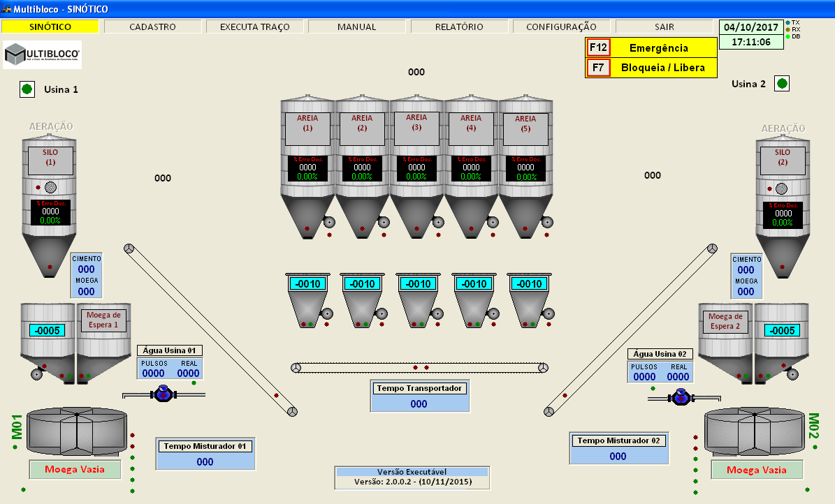The width and height of the screenshot is (835, 504).
Task: Open the CONFIGURAÇÃO menu
Action: point(561,27)
